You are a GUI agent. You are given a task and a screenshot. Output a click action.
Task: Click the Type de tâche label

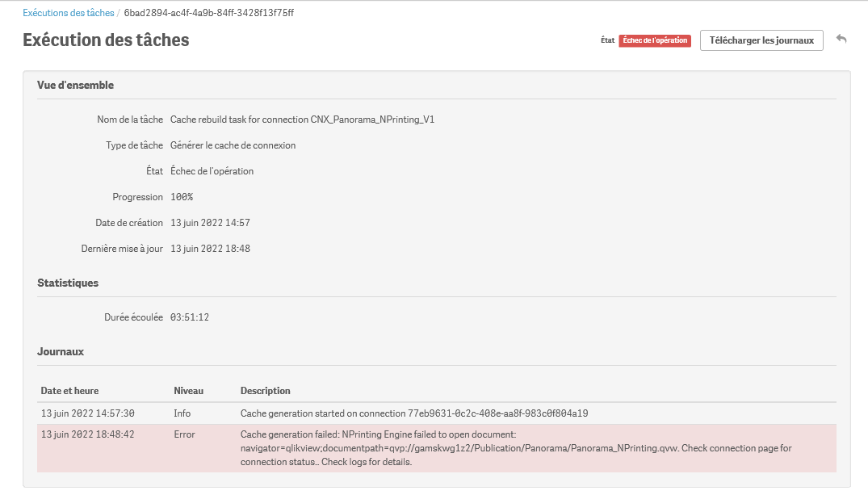click(135, 145)
